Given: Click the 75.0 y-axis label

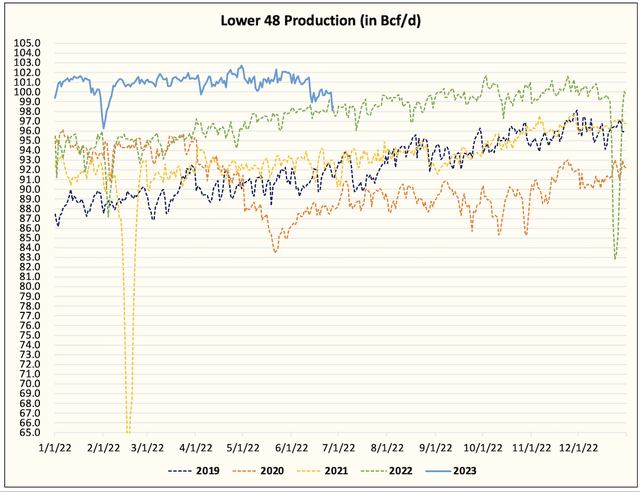Looking at the screenshot, I should (30, 335).
